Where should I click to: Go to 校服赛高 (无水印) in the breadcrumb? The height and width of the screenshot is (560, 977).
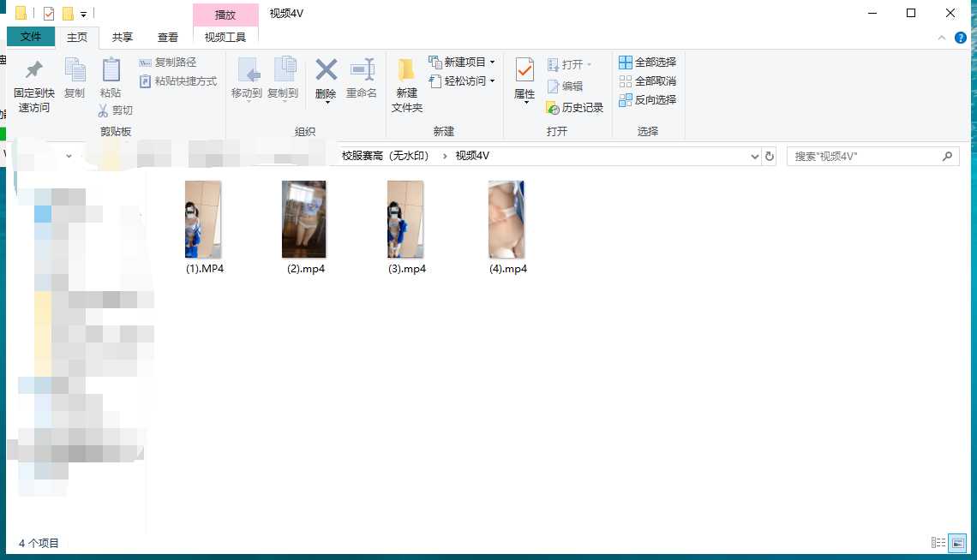pos(385,156)
